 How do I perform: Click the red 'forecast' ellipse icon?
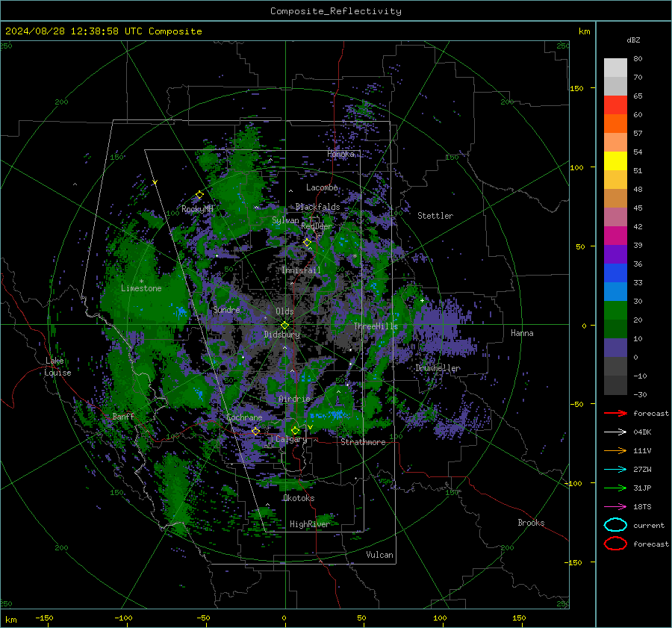pos(615,544)
